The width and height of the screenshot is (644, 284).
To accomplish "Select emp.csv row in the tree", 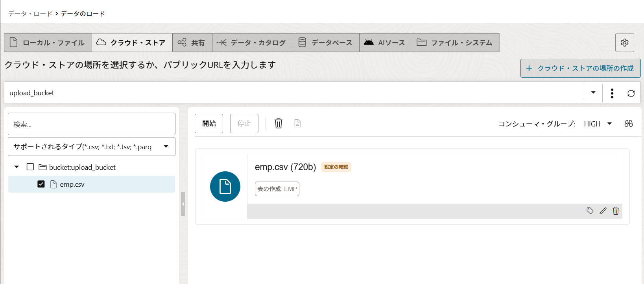I will coord(92,184).
